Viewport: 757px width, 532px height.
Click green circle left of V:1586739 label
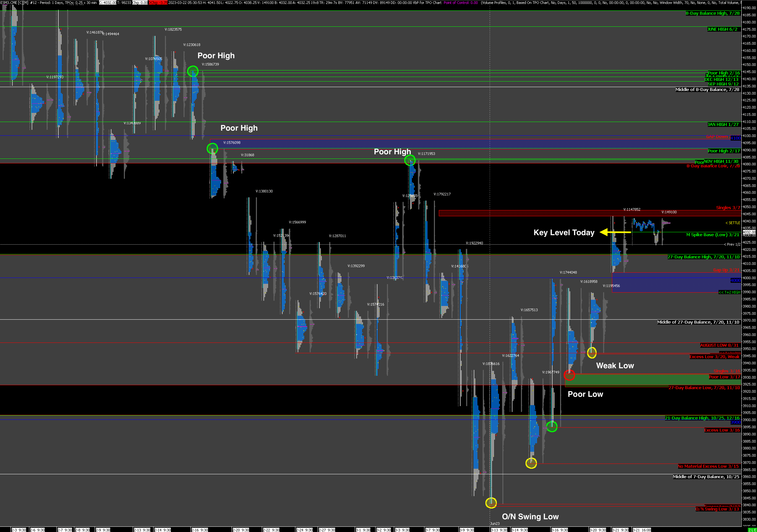click(x=193, y=71)
